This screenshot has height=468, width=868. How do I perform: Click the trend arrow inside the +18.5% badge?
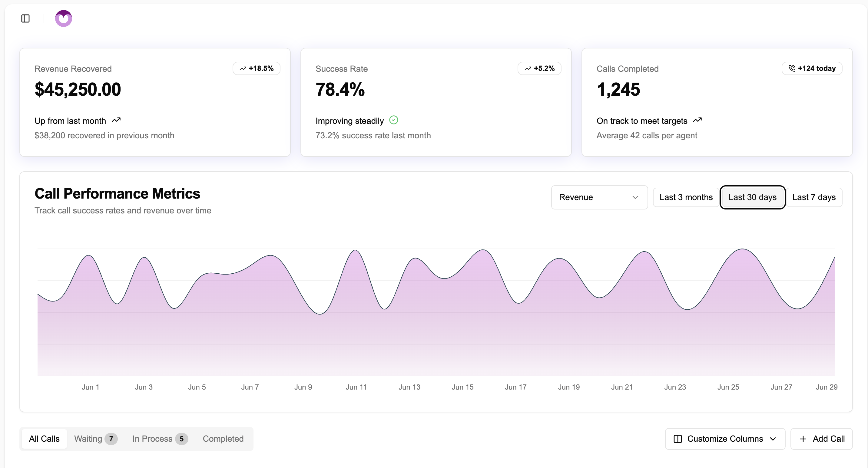243,68
